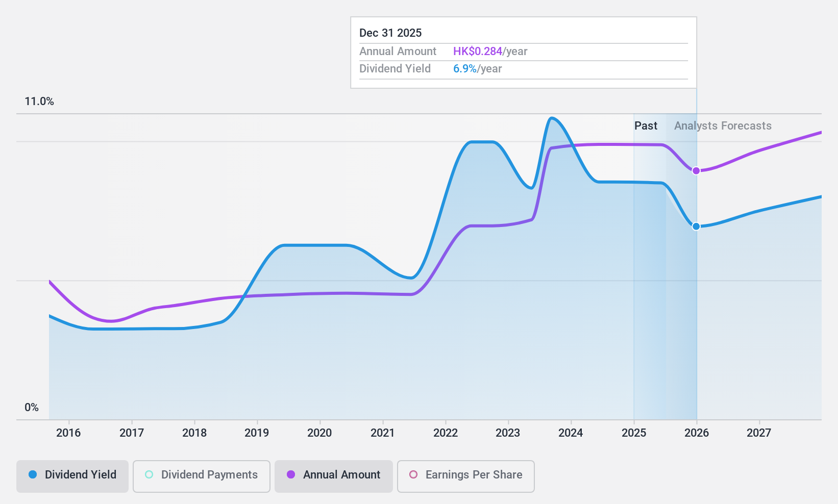Click the 2021 axis label
Screen dimensions: 838x504
point(383,433)
